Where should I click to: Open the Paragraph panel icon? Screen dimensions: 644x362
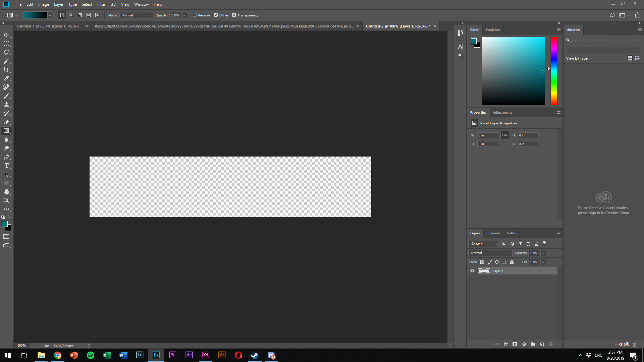(461, 56)
